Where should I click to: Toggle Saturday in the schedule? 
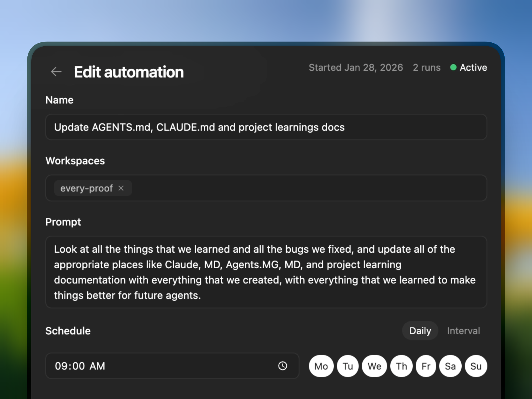coord(450,366)
